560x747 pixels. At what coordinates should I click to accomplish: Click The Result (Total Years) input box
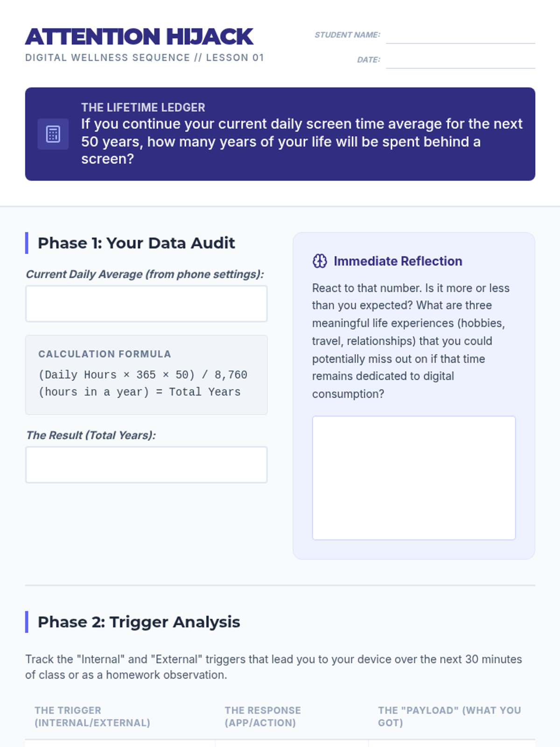[x=147, y=465]
